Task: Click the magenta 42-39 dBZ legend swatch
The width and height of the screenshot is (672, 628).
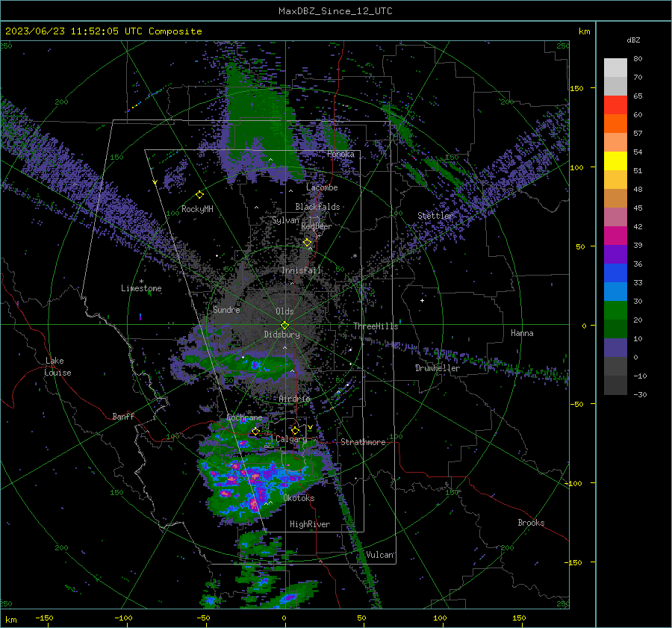Action: tap(615, 235)
